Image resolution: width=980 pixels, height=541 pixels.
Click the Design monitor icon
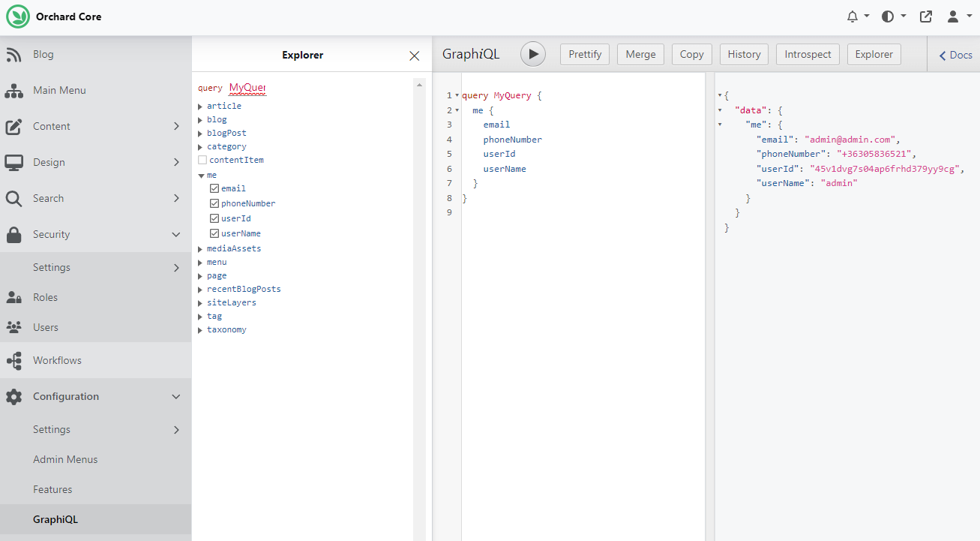[x=13, y=163]
